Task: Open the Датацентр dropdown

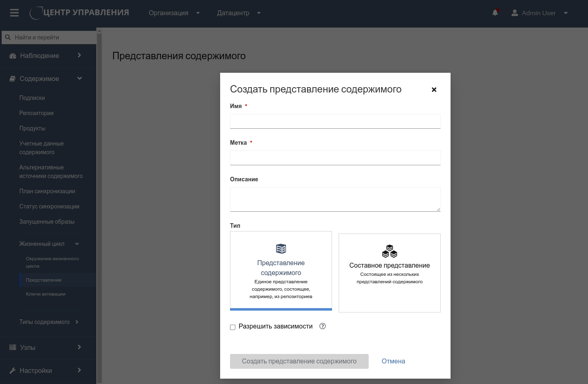Action: 239,13
